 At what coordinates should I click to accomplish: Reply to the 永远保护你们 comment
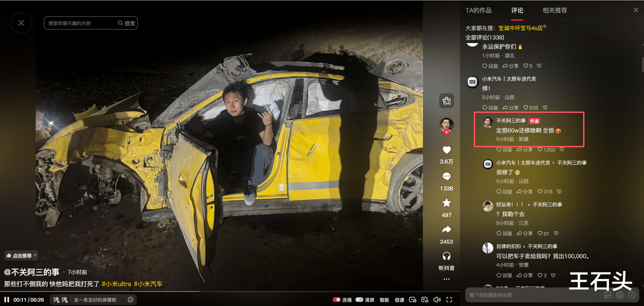[490, 66]
